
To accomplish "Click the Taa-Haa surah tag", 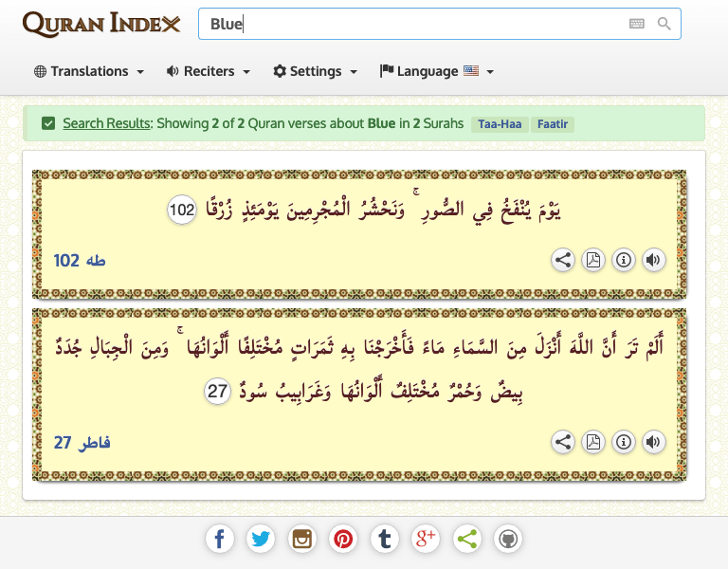I will point(500,124).
